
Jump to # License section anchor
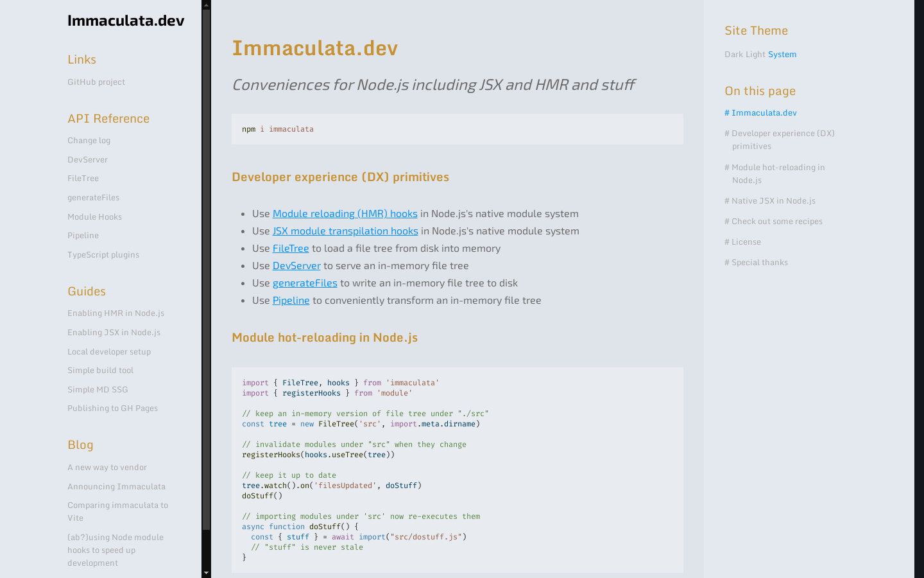(743, 242)
